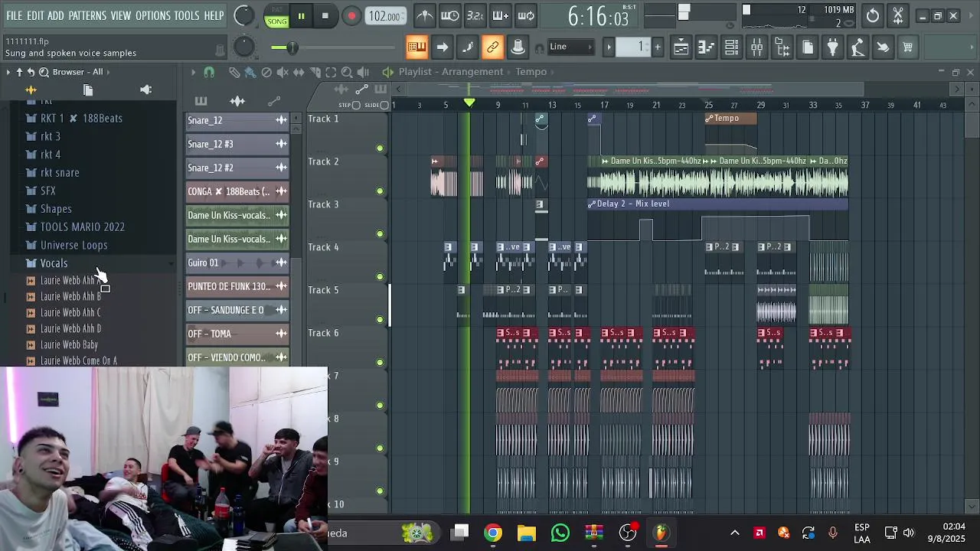Viewport: 980px width, 551px height.
Task: Click the Laurie Webb Baby sample
Action: click(69, 345)
